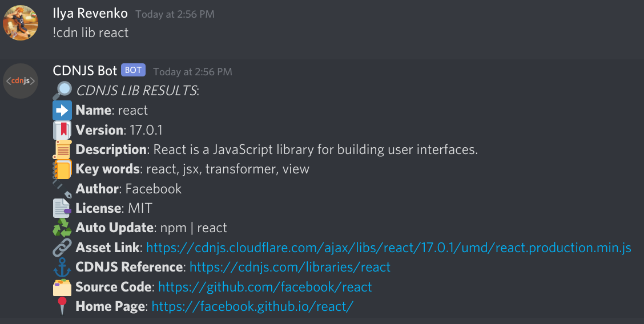Click the notebook emoji beside Key words
The width and height of the screenshot is (644, 324).
(x=62, y=169)
